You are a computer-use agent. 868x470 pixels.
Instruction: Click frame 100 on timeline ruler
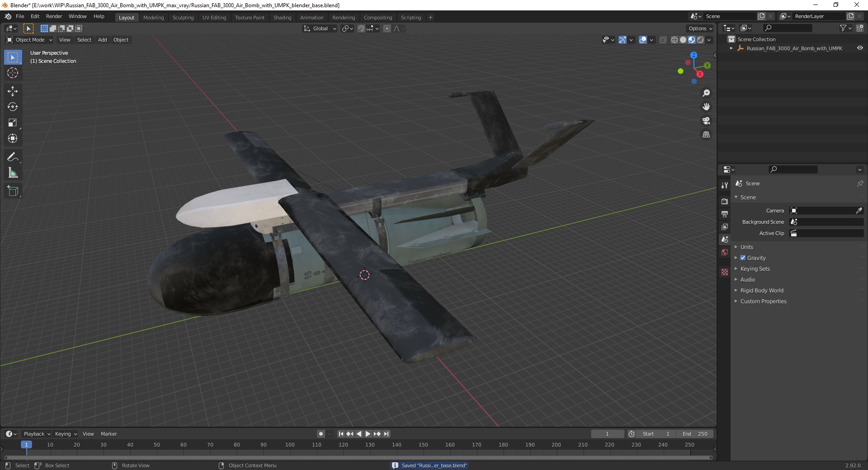tap(290, 445)
